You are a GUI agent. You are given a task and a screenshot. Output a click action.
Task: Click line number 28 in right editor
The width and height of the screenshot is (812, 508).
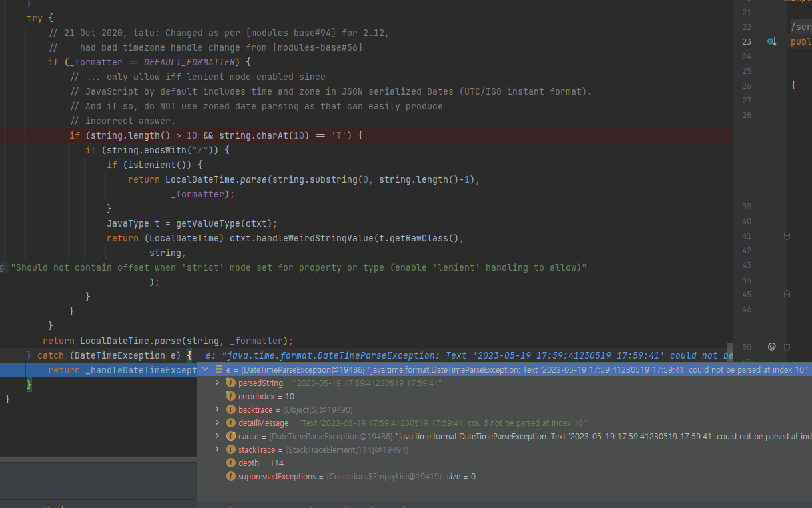[747, 115]
